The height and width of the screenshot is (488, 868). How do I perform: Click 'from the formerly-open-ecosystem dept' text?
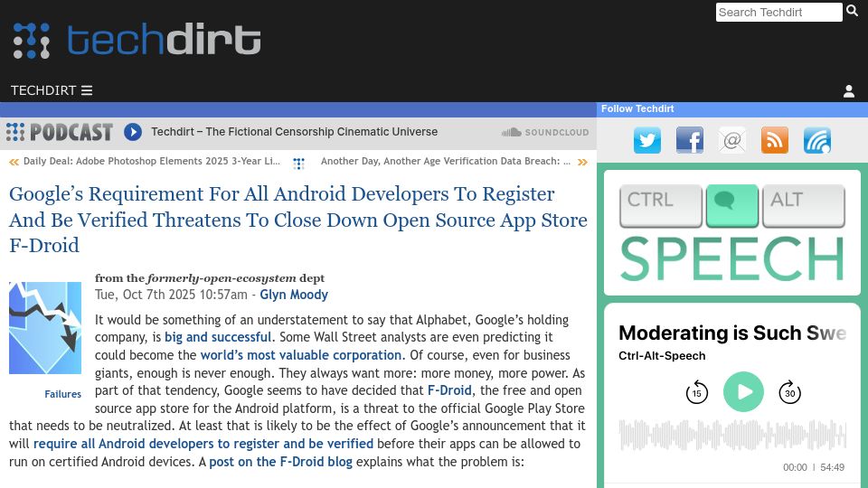tap(209, 277)
